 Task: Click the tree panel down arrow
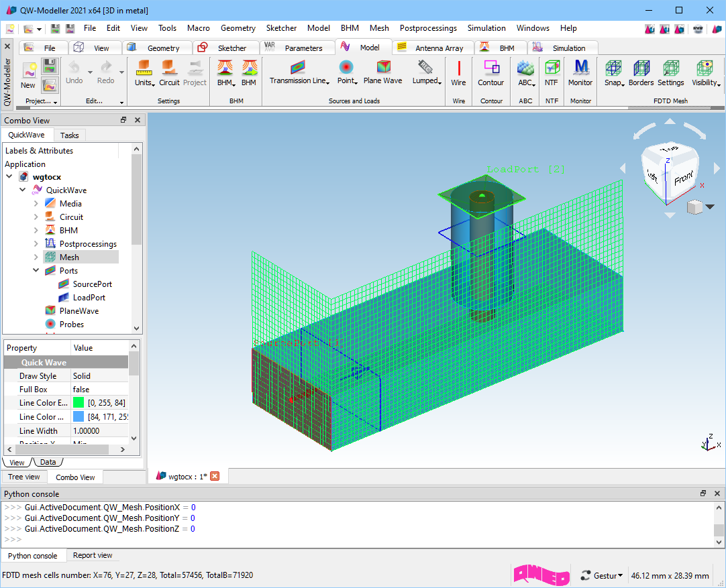[x=136, y=328]
